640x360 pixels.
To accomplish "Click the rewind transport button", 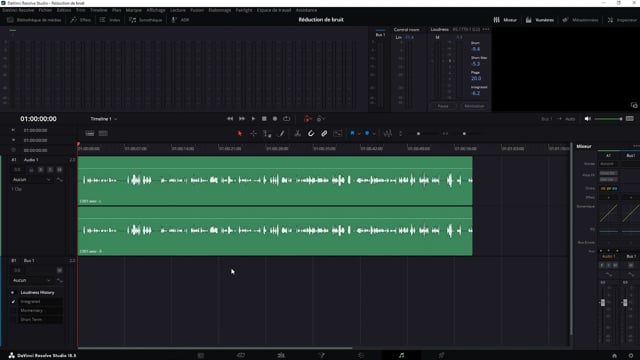I will click(x=230, y=119).
